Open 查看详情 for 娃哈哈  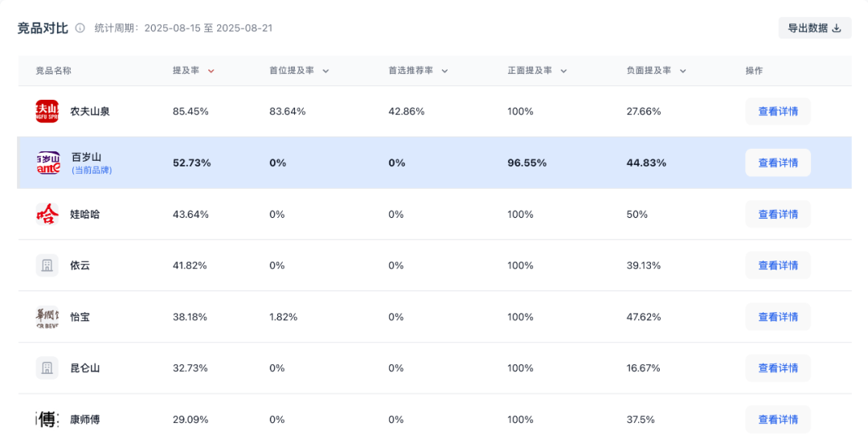tap(778, 214)
